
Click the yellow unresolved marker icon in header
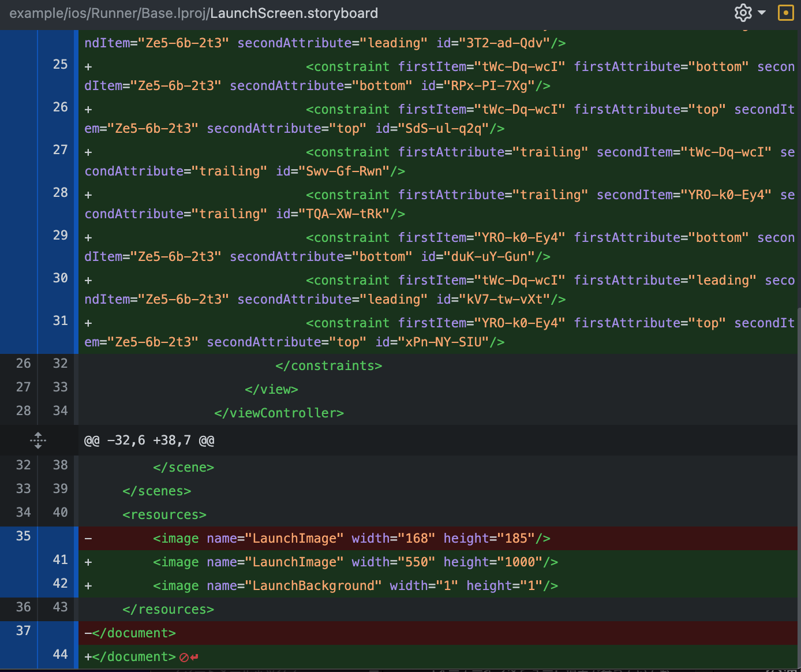tap(785, 13)
